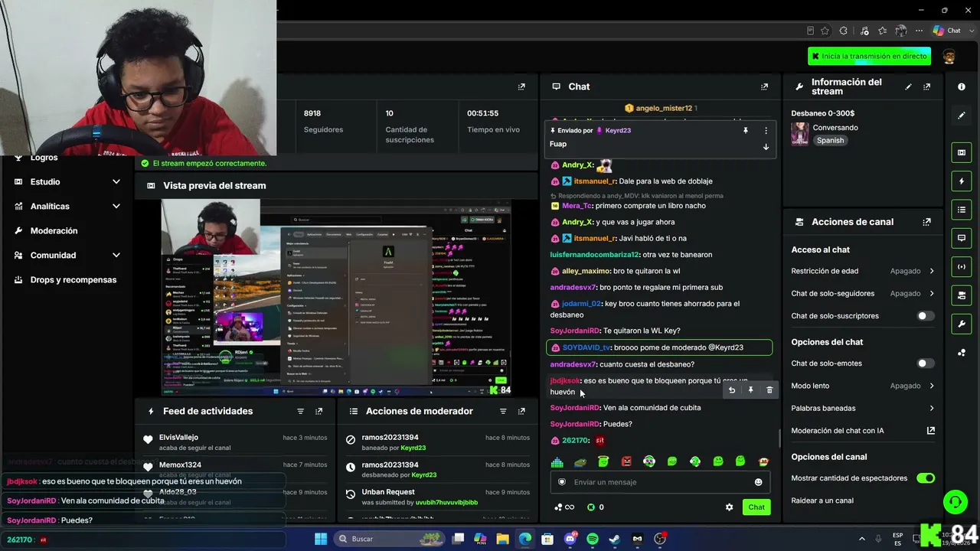Delete the jbdjksok chat message
Viewport: 980px width, 551px height.
tap(769, 390)
